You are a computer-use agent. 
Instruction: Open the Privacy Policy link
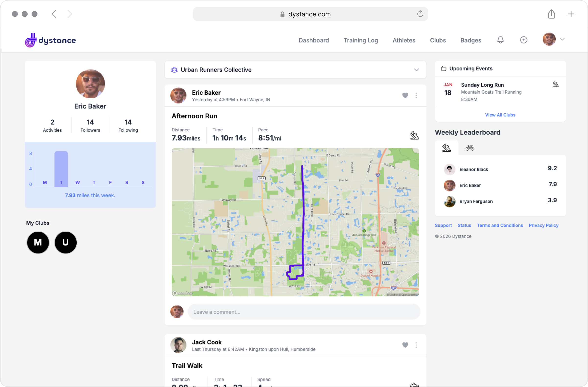pos(543,225)
